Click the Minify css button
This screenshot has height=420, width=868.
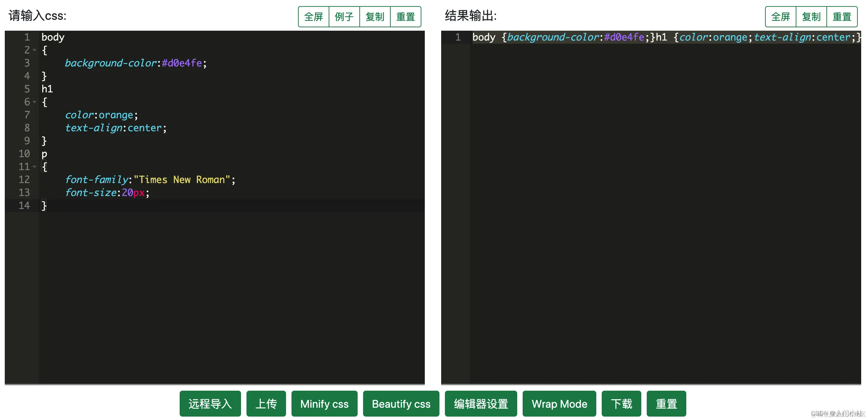324,404
